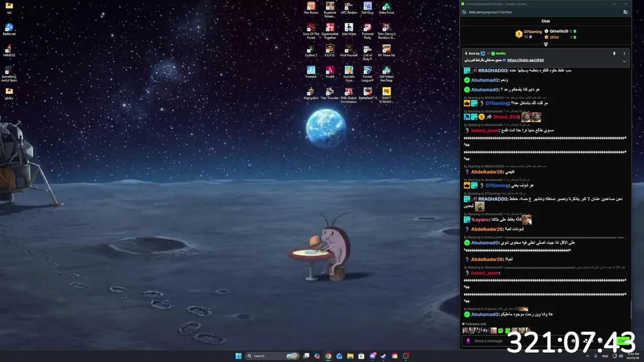
Task: Select the Alan Wake desktop icon
Action: pos(349,29)
